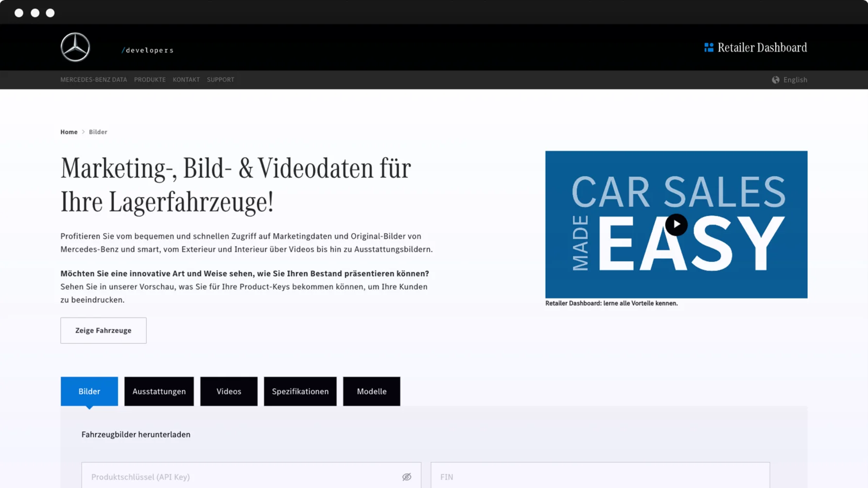Switch the page language to English

coord(796,80)
